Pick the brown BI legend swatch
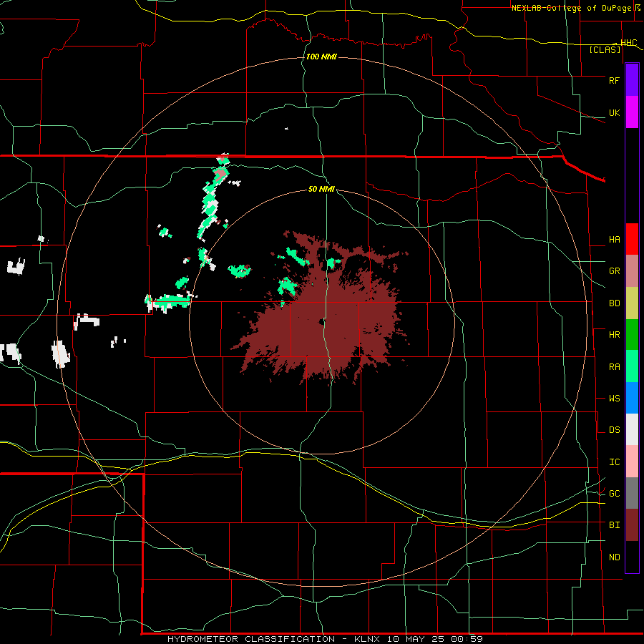 (632, 525)
